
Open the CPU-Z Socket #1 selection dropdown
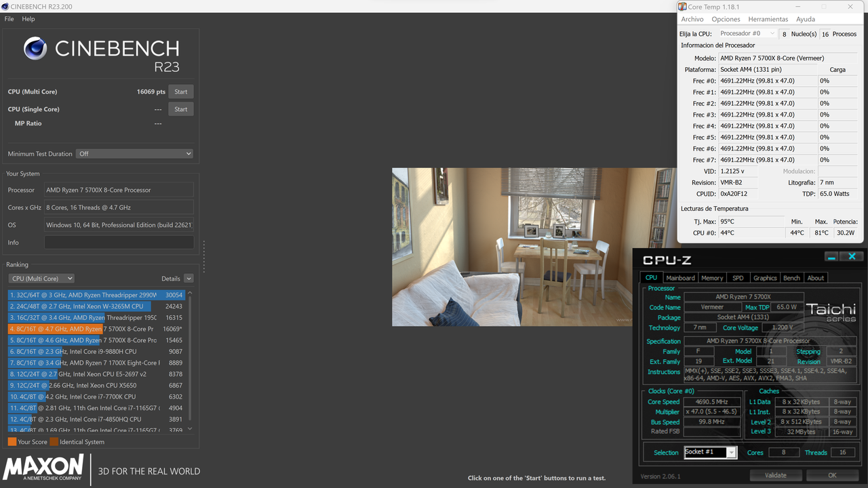coord(710,452)
